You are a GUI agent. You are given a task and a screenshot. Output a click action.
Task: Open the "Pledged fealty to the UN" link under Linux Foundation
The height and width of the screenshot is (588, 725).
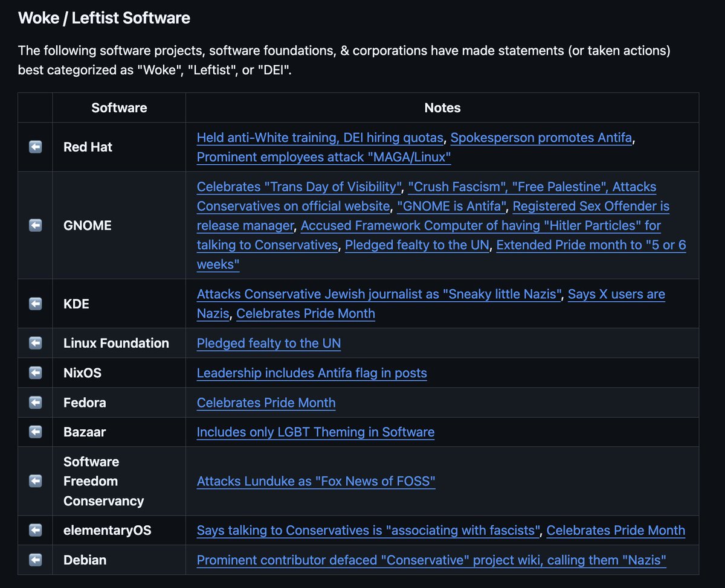click(268, 343)
